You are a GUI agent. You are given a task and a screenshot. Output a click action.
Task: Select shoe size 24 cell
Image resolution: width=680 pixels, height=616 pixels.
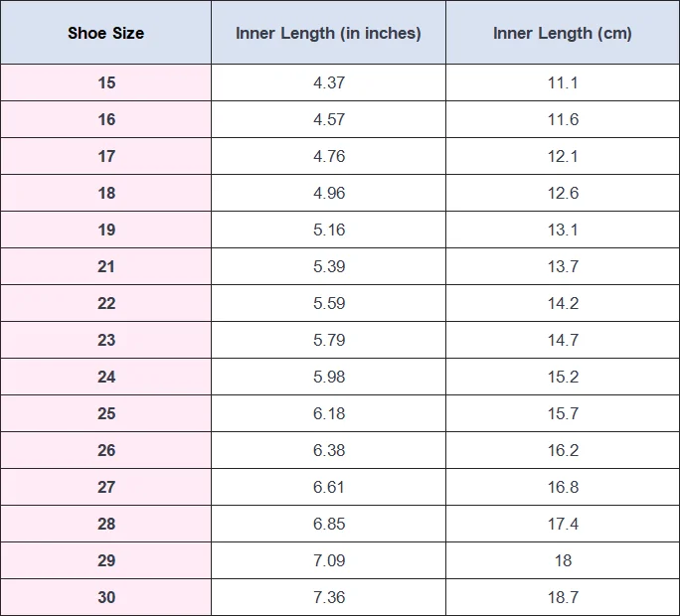click(x=105, y=377)
